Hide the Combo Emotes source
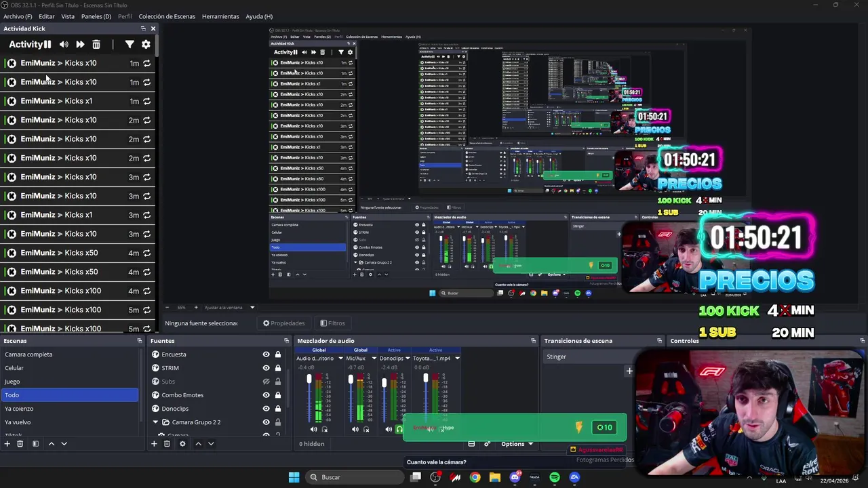This screenshot has height=488, width=868. pos(266,395)
